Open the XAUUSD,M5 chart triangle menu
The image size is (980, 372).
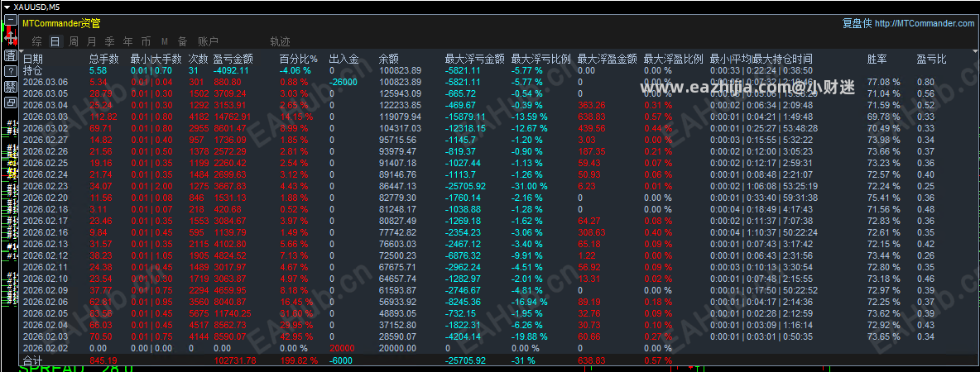click(x=7, y=7)
